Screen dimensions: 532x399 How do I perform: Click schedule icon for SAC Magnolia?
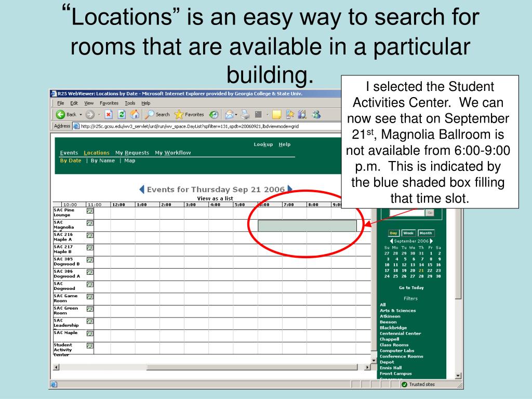90,223
